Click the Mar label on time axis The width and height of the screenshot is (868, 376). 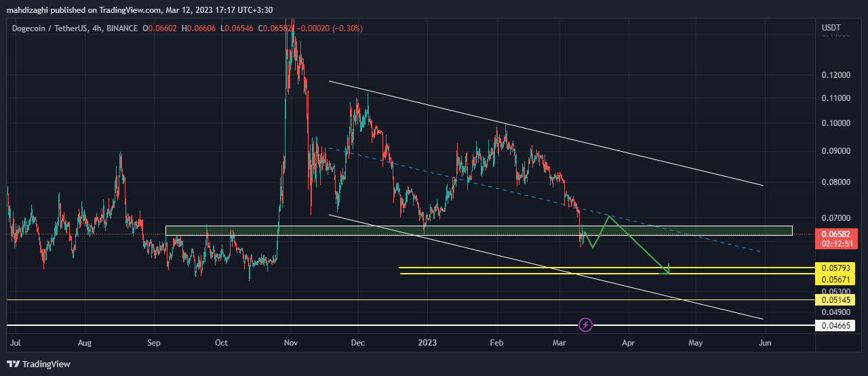click(x=559, y=343)
